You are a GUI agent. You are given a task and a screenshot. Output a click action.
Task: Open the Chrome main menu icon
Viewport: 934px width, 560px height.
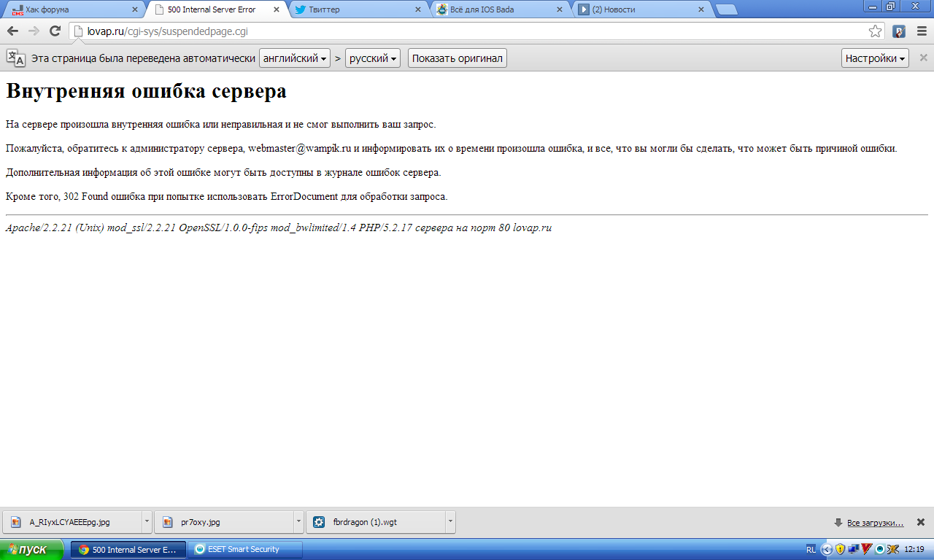pos(922,31)
